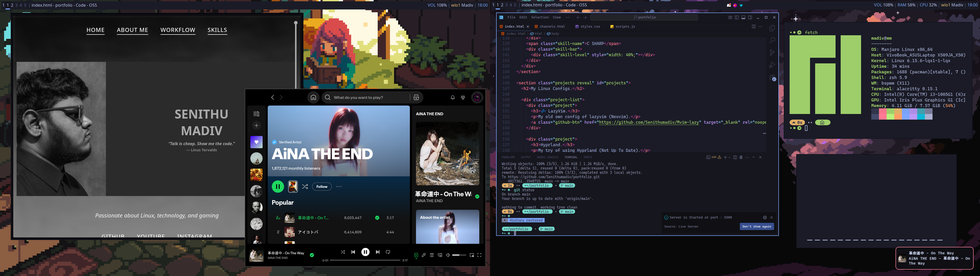
Task: Open new terminal launch profile dropdown arrow
Action: [729, 157]
